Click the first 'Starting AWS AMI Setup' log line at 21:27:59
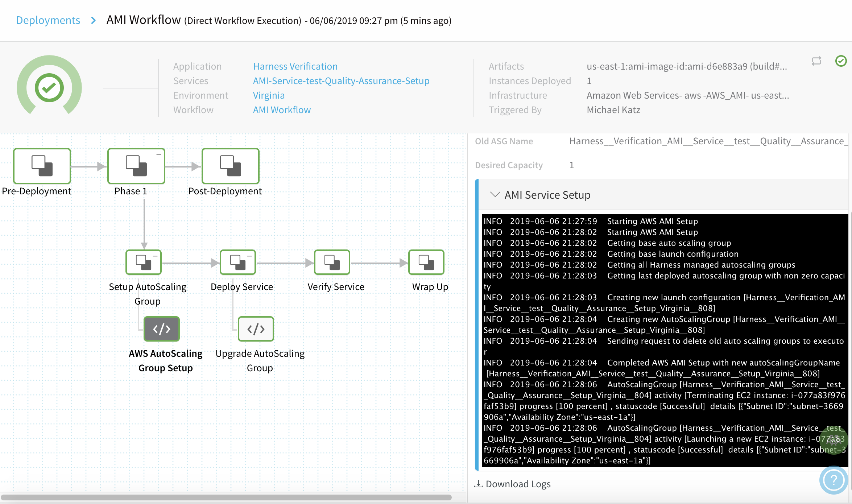The image size is (852, 504). tap(591, 221)
